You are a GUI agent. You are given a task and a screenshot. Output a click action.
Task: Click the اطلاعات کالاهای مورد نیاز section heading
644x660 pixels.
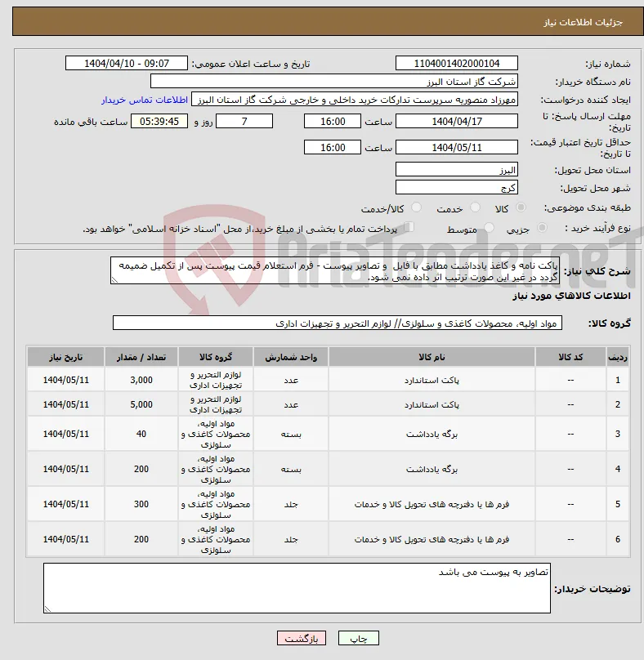pyautogui.click(x=571, y=296)
